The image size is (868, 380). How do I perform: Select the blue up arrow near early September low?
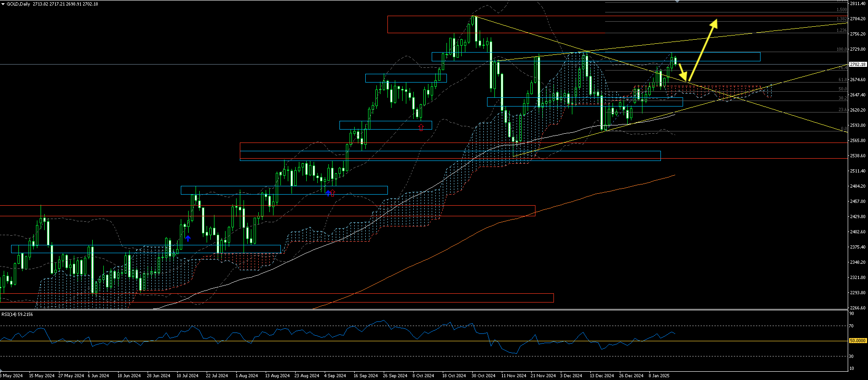point(328,193)
